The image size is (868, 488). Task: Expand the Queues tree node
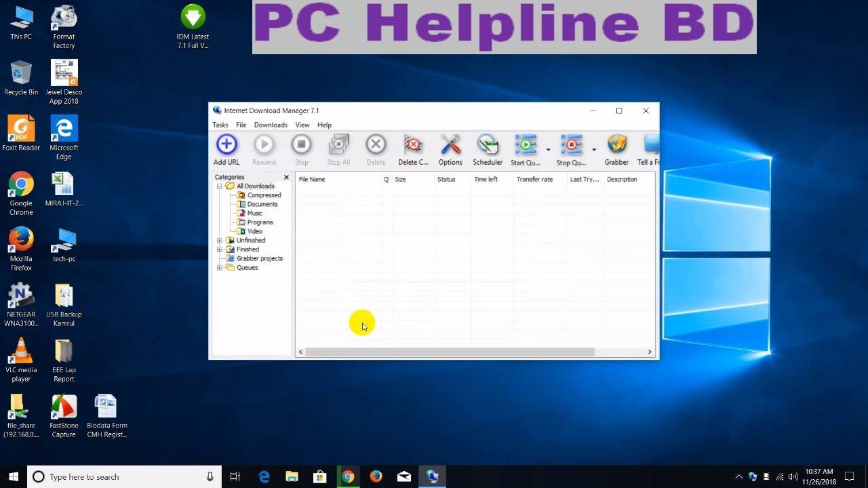[220, 268]
